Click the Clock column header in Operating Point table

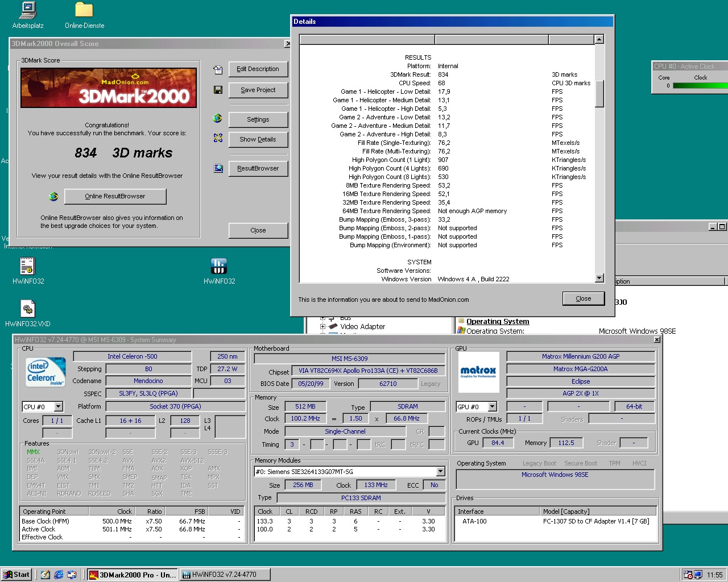pos(111,512)
